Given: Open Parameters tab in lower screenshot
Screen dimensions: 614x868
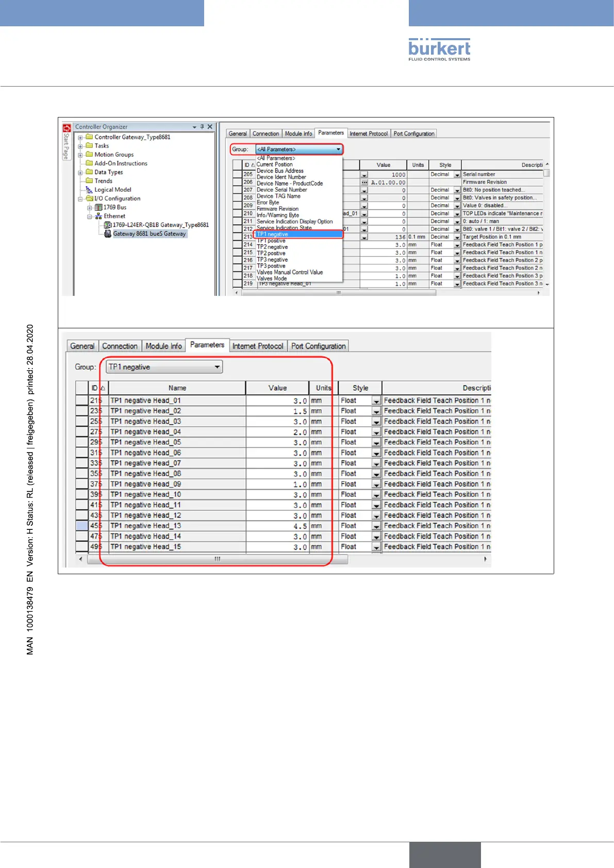Looking at the screenshot, I should (207, 345).
